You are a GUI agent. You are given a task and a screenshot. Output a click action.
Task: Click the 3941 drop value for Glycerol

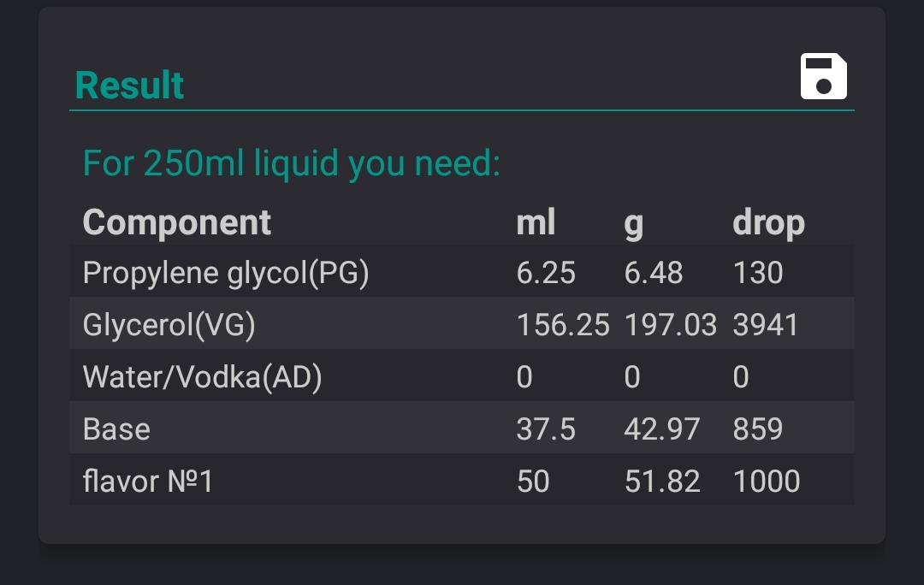tap(766, 325)
